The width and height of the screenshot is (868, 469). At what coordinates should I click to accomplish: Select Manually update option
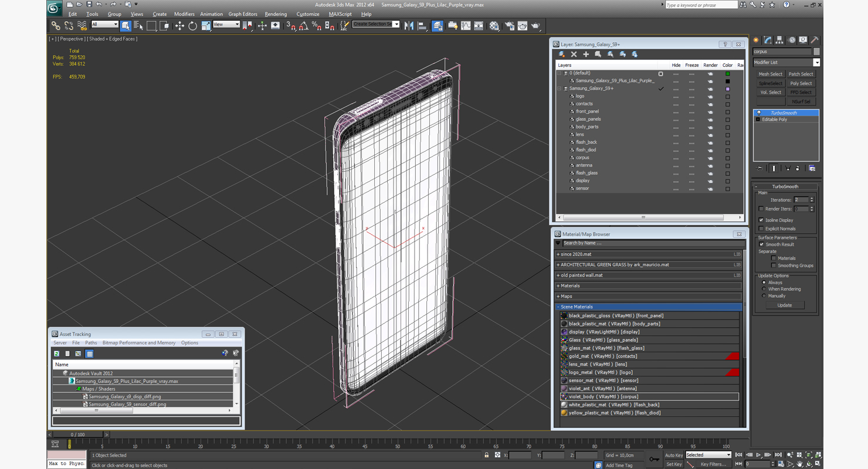(764, 296)
